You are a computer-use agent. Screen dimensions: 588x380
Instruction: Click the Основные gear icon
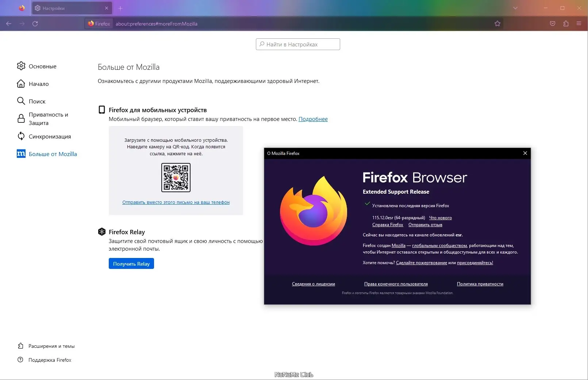(x=21, y=66)
